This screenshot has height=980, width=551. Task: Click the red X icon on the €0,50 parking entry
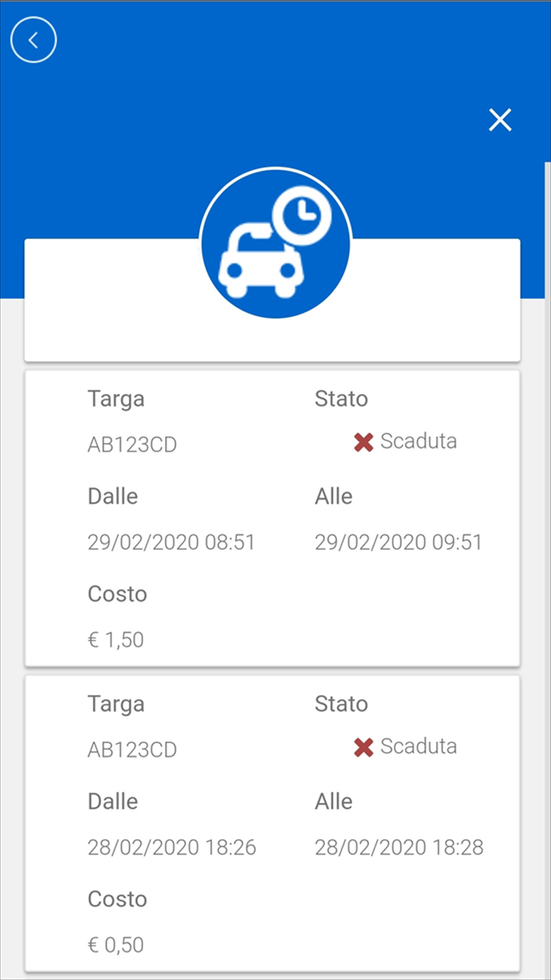tap(364, 747)
